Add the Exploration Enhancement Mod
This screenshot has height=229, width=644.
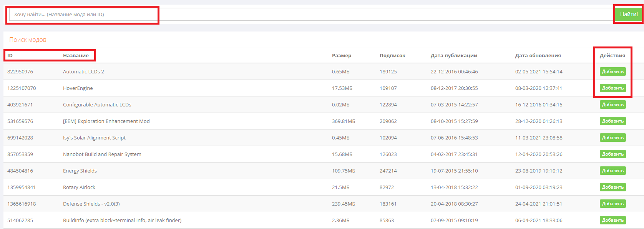612,121
